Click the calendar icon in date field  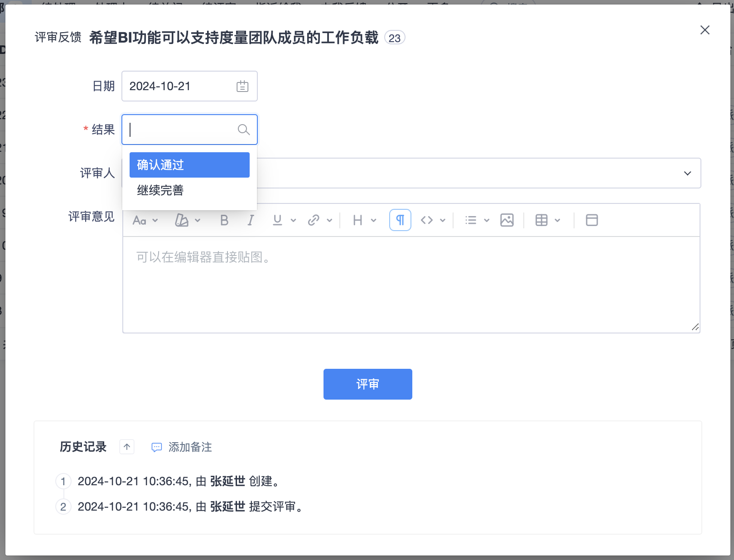click(x=242, y=86)
